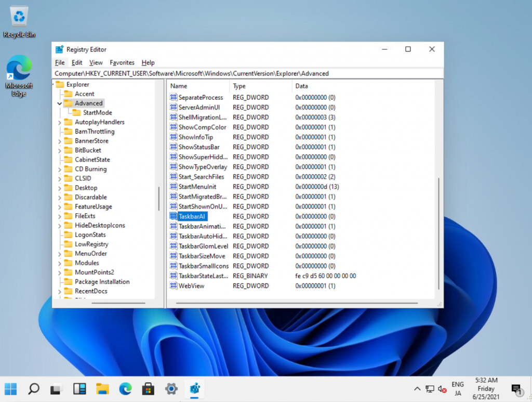The image size is (532, 402).
Task: Expand the MountPoints2 key
Action: pos(60,273)
